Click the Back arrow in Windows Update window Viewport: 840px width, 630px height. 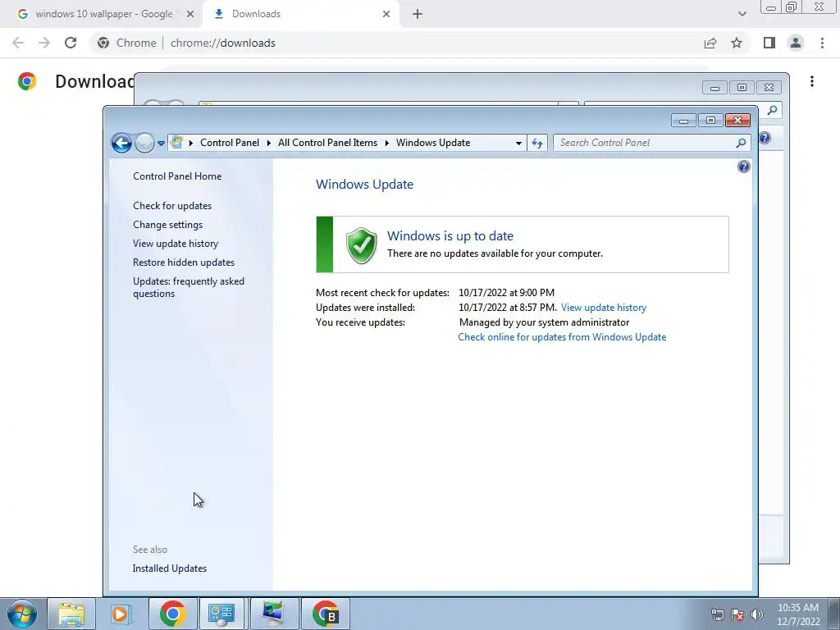point(121,143)
